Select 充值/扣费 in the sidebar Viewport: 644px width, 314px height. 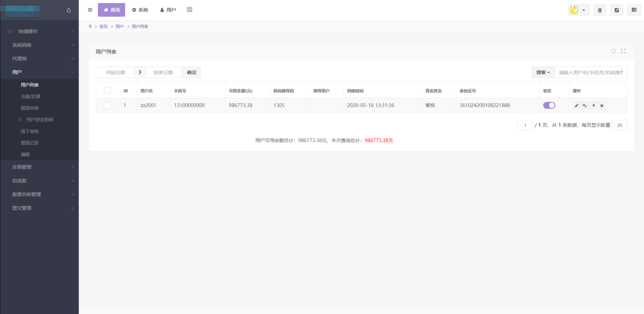point(31,97)
